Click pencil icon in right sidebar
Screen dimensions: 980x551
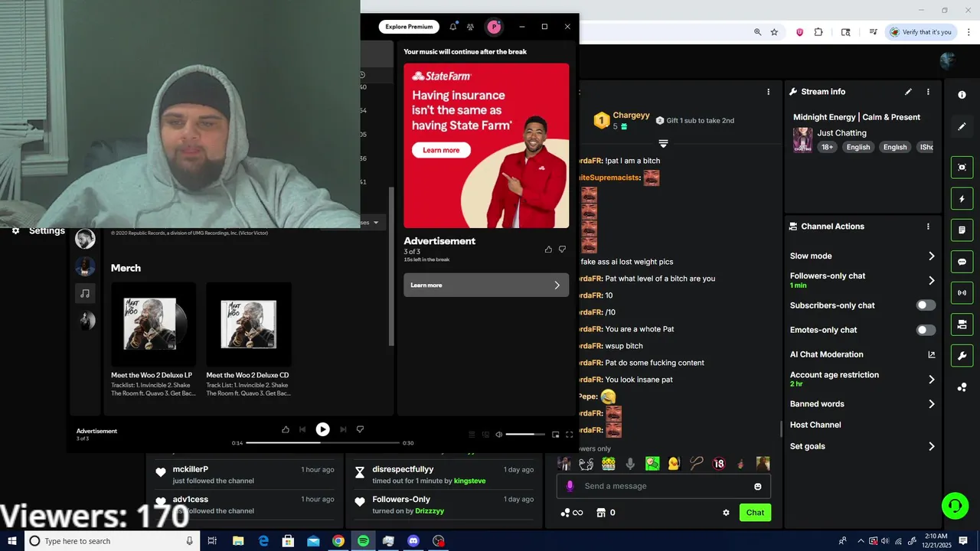(x=962, y=127)
